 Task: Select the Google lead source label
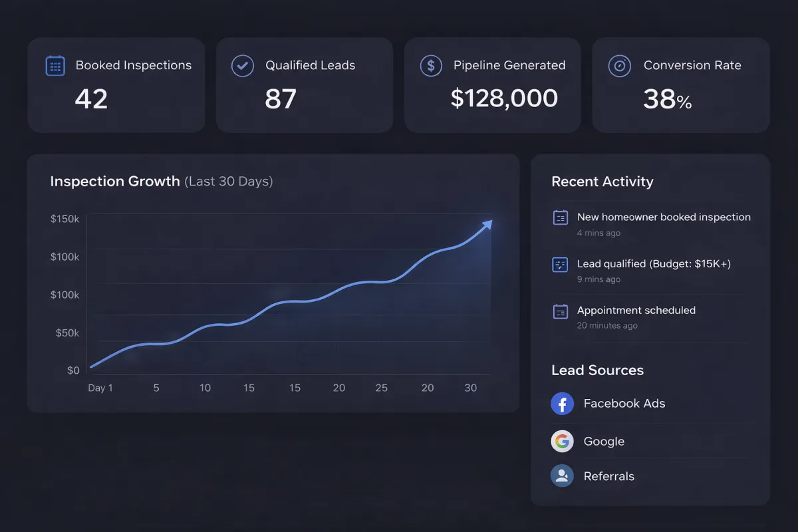pyautogui.click(x=604, y=442)
